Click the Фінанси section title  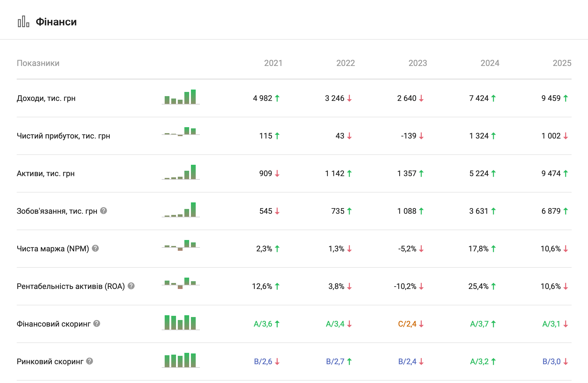[56, 22]
